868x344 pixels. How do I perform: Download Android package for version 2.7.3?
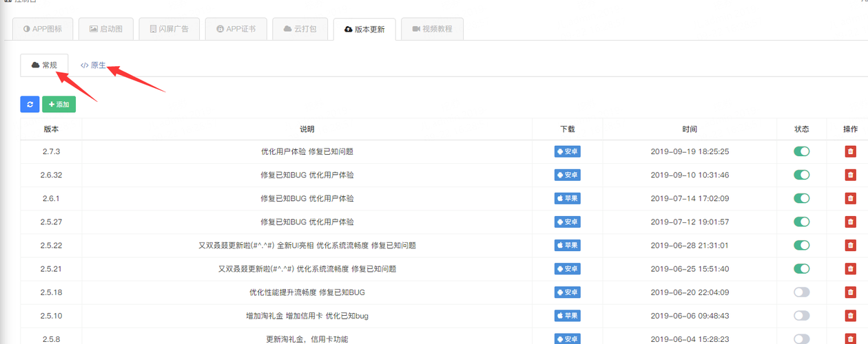pos(567,151)
